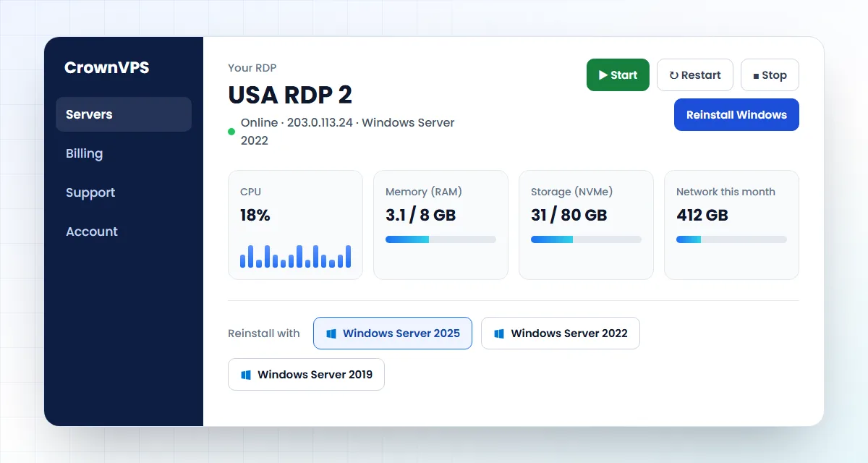Click the CPU 18% value
The width and height of the screenshot is (868, 463).
[255, 215]
